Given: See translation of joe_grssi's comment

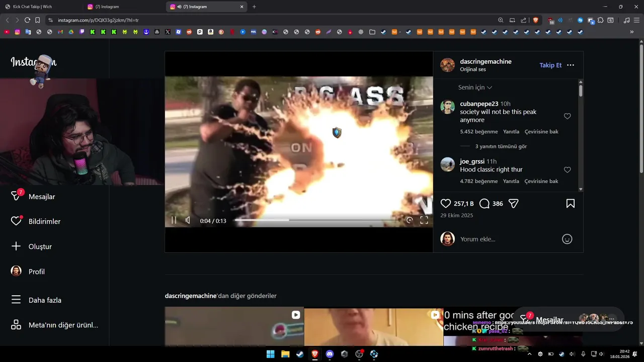Looking at the screenshot, I should tap(541, 182).
